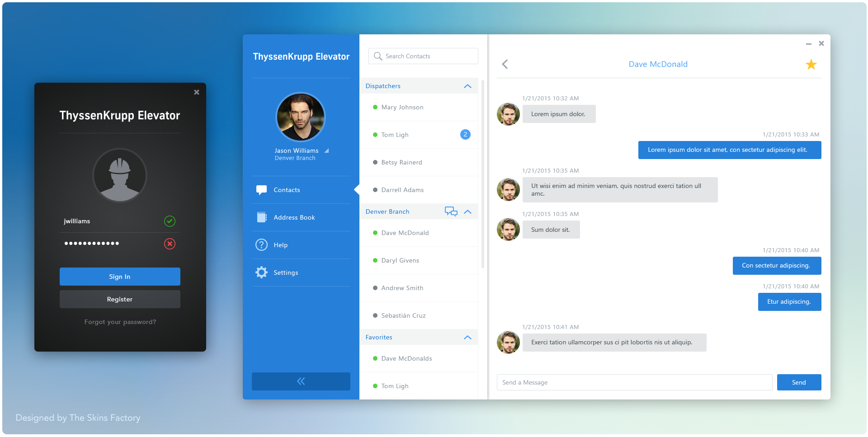The image size is (868, 437).
Task: Click the Help question mark icon
Action: 261,245
